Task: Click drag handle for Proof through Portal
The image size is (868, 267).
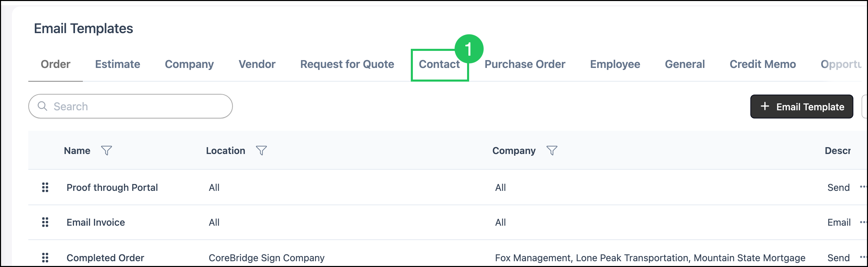Action: 45,187
